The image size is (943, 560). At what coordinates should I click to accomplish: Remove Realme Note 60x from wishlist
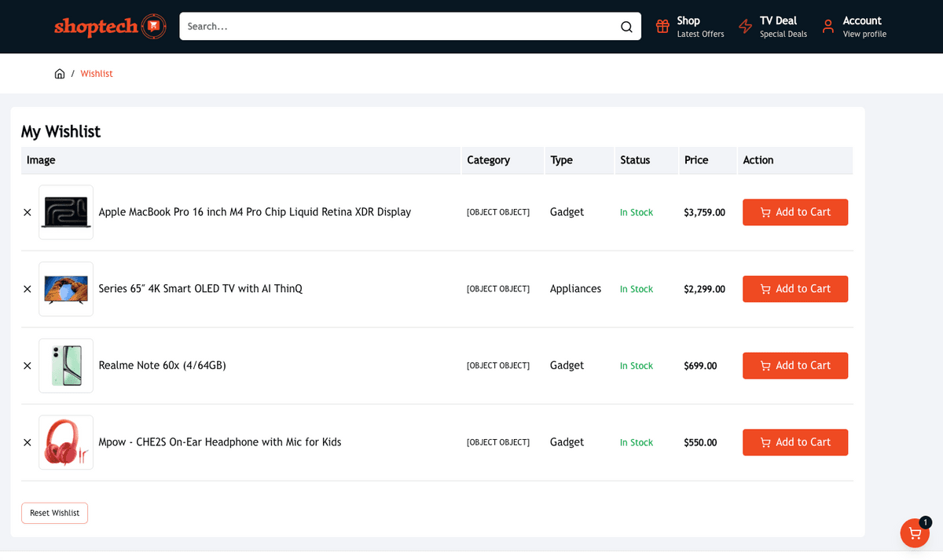(28, 366)
